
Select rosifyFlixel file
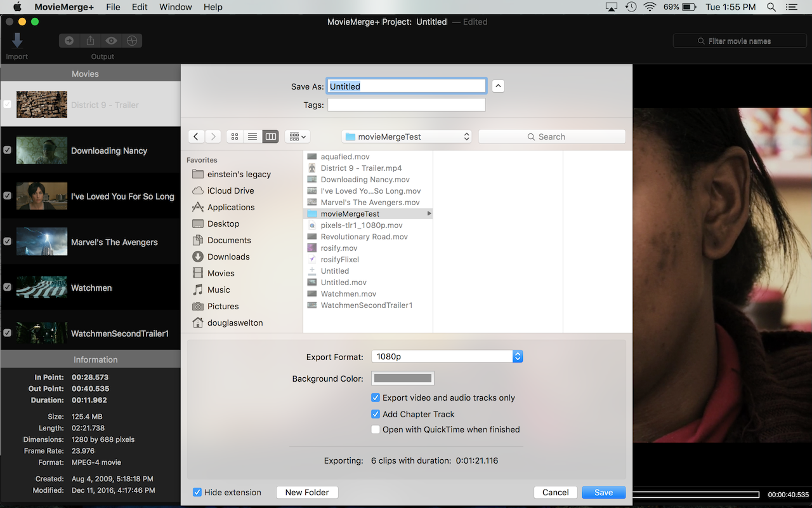[x=340, y=260]
